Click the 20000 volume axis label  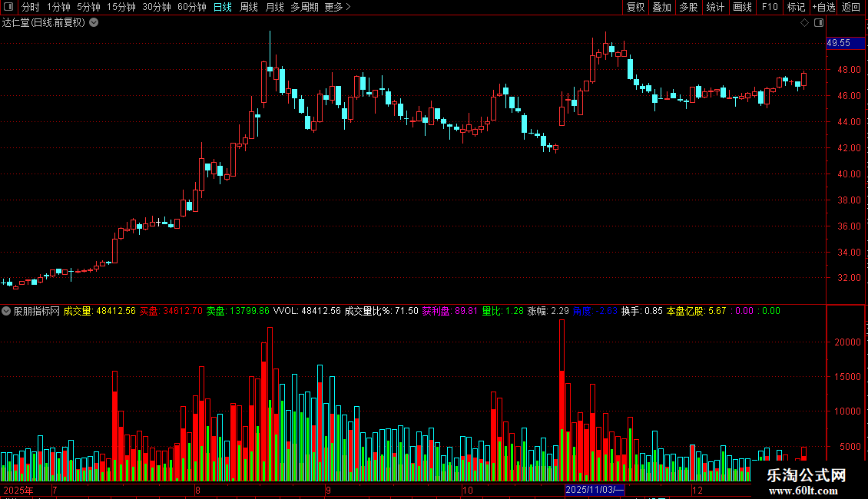pos(847,342)
